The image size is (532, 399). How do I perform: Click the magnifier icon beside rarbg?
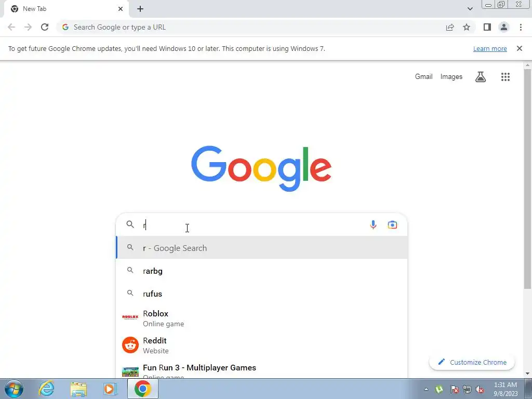[x=130, y=270]
